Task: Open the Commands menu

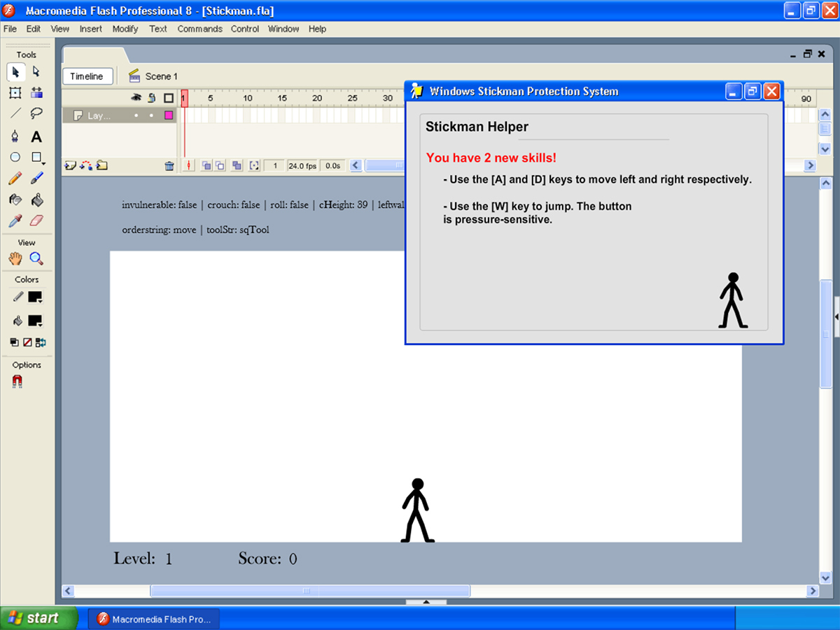Action: (199, 29)
